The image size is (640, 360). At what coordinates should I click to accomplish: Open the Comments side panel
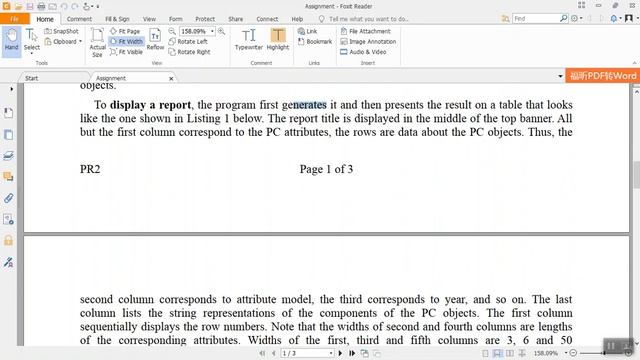click(8, 177)
